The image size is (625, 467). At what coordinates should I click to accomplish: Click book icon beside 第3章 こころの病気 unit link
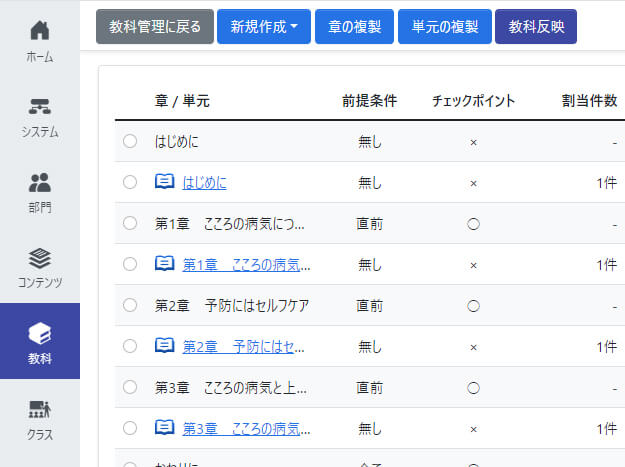[x=164, y=428]
